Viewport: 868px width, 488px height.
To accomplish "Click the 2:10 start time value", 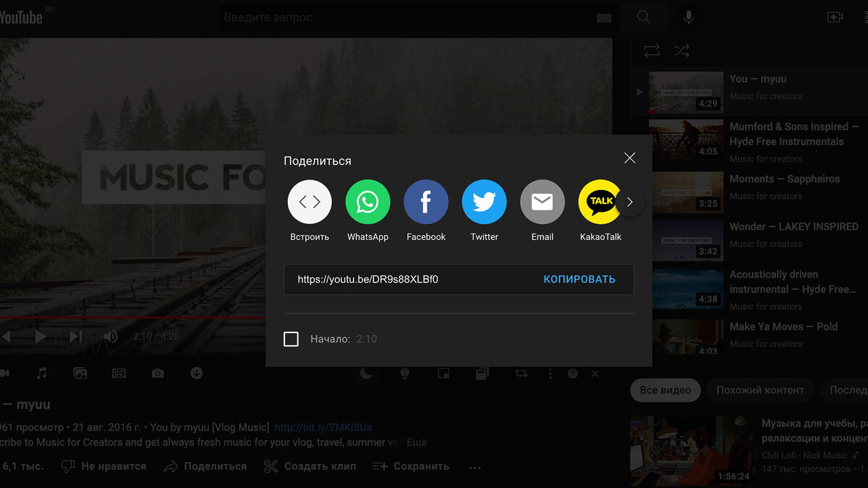I will (x=367, y=339).
